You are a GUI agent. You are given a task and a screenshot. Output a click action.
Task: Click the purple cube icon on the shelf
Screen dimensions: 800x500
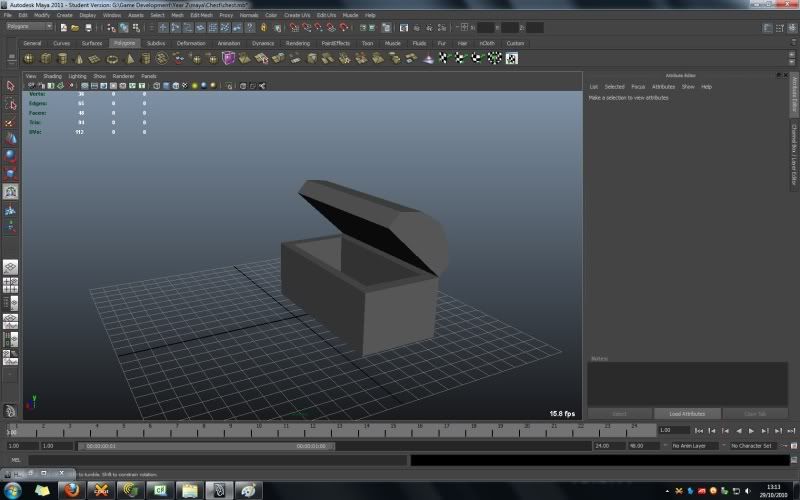(x=229, y=58)
